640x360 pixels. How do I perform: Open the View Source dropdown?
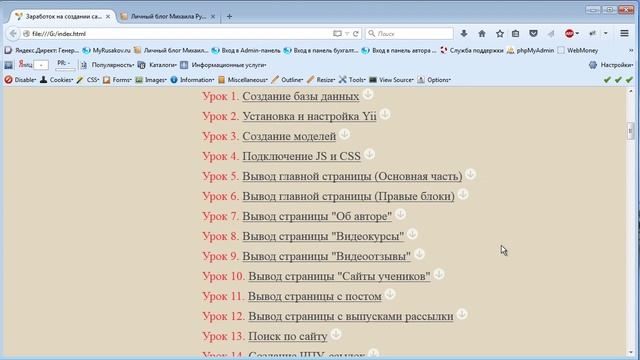(391, 80)
